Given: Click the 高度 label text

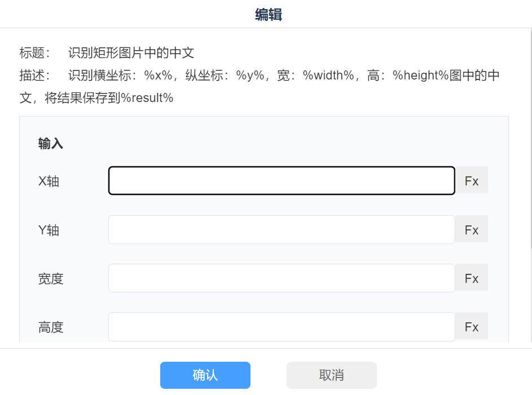Looking at the screenshot, I should (x=51, y=327).
